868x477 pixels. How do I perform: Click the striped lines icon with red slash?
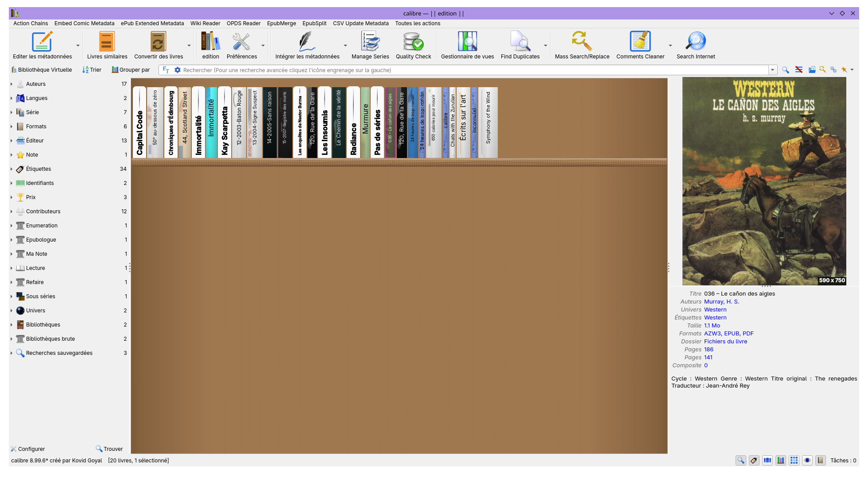(798, 70)
